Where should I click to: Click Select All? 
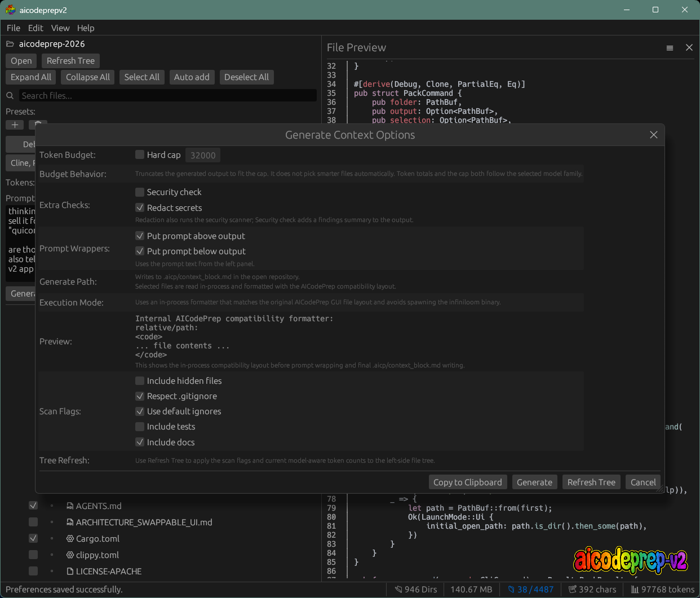click(x=142, y=77)
